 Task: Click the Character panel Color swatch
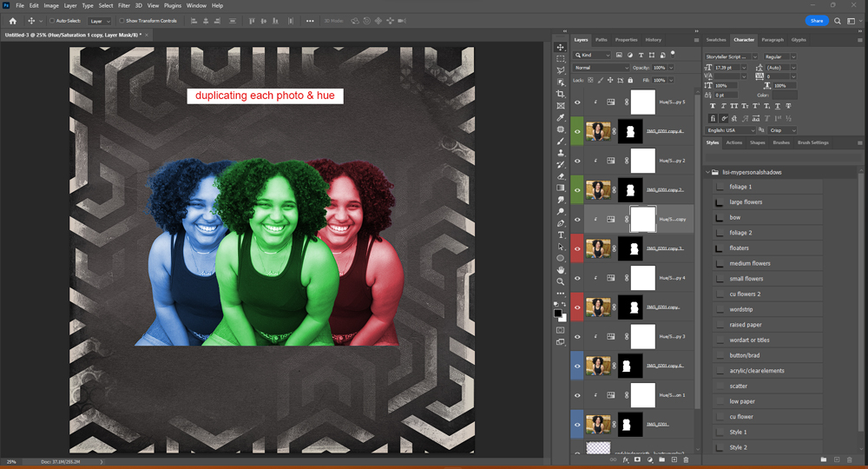[x=785, y=96]
